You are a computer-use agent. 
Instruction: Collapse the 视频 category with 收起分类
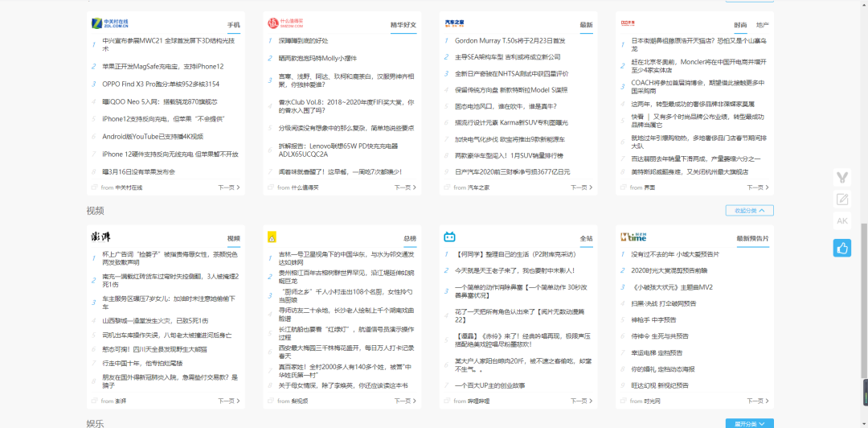(750, 211)
